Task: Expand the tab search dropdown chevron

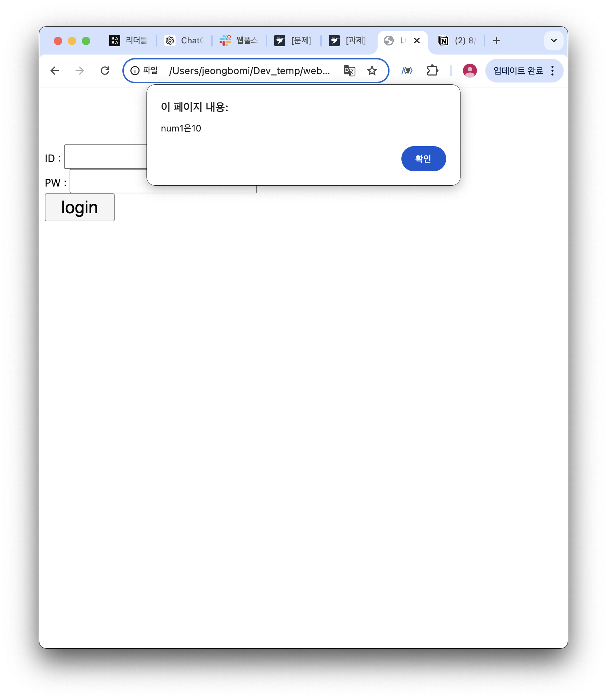Action: coord(554,41)
